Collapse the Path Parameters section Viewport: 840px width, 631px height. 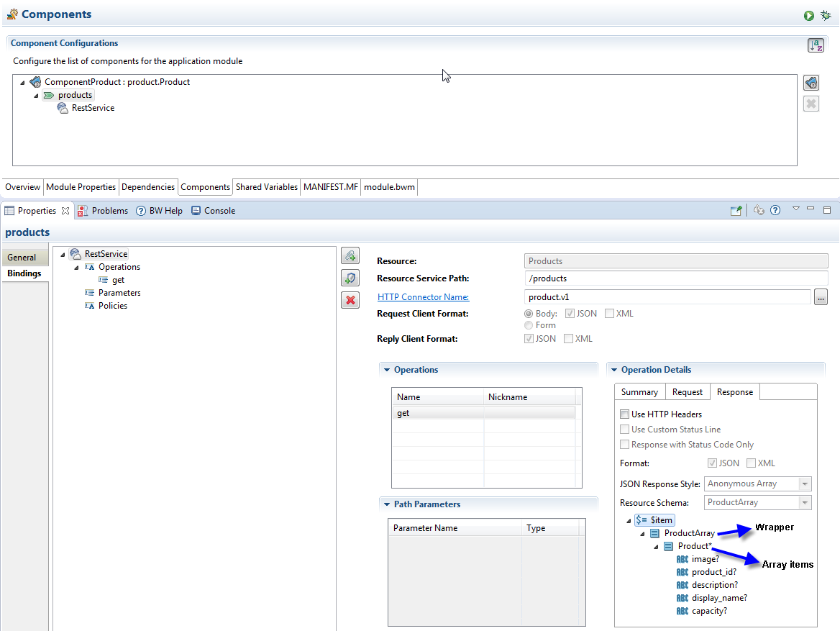386,504
